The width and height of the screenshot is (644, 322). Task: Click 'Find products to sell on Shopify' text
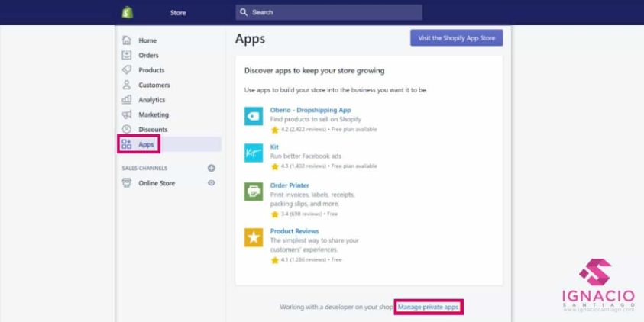point(316,119)
